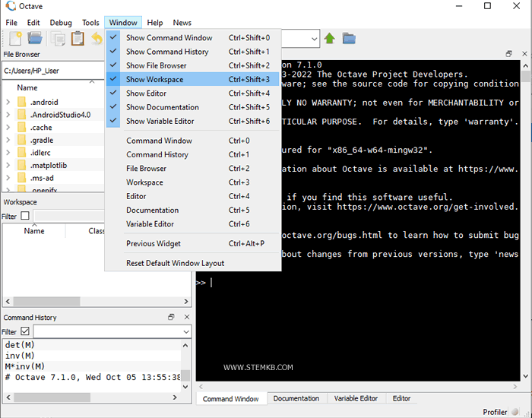The height and width of the screenshot is (418, 532).
Task: Open the current directory dropdown
Action: [313, 38]
